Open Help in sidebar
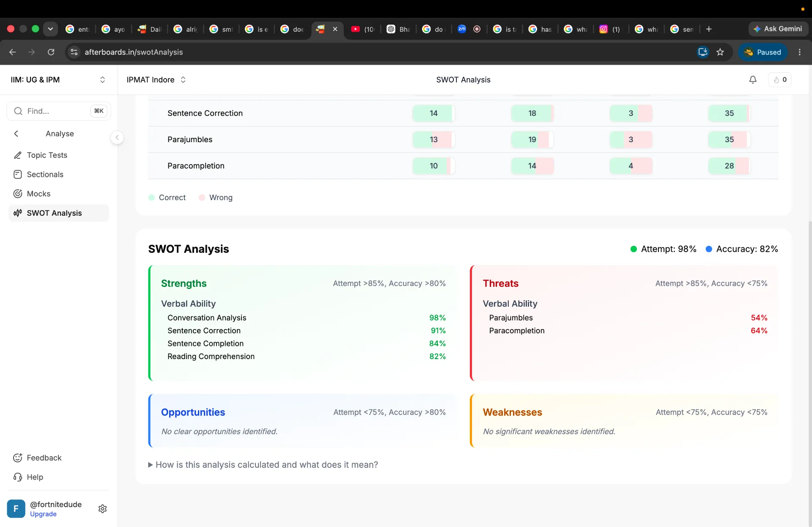This screenshot has width=812, height=527. pos(35,477)
